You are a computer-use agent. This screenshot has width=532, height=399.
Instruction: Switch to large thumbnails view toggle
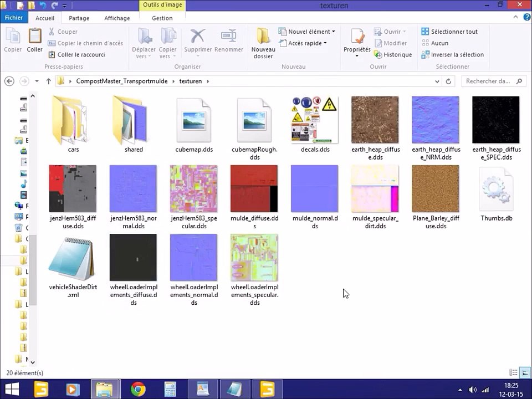(x=524, y=373)
